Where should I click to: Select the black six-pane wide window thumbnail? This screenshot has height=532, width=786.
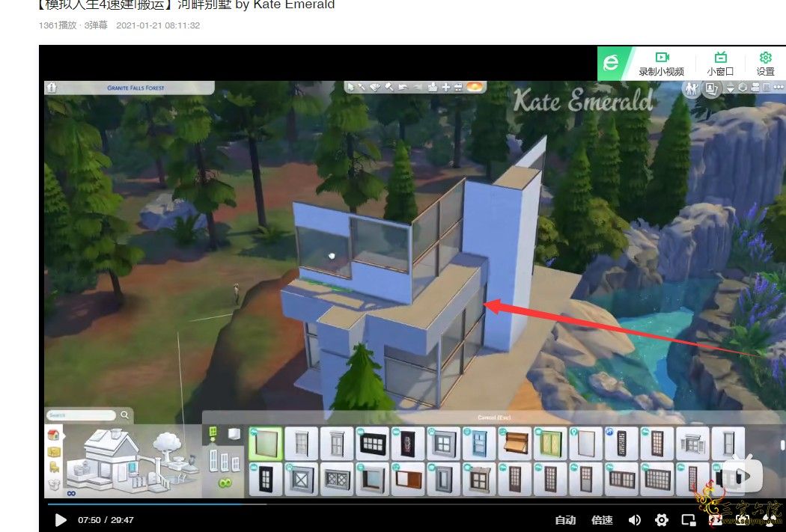[373, 444]
